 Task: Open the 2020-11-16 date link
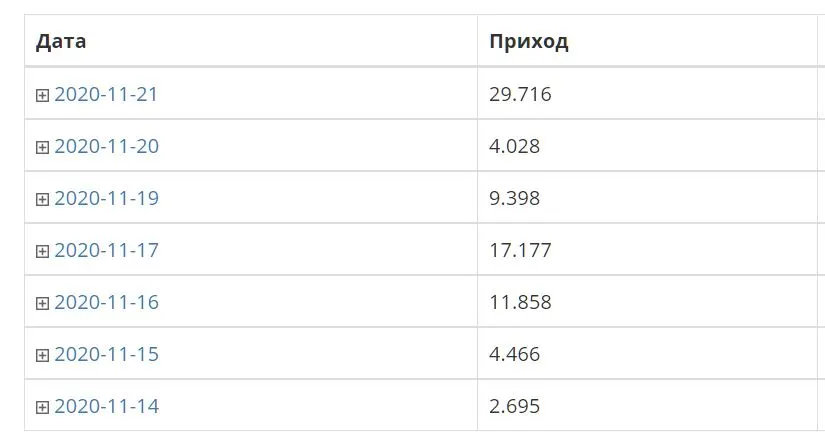[x=106, y=303]
